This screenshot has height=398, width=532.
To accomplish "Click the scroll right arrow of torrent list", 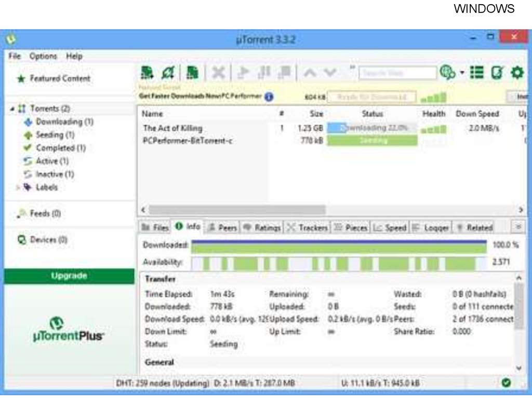I will 521,210.
